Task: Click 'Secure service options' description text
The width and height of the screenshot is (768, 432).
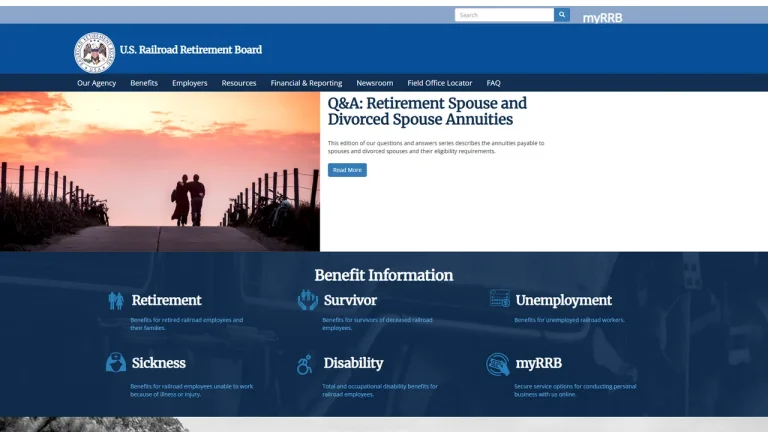Action: click(x=576, y=390)
